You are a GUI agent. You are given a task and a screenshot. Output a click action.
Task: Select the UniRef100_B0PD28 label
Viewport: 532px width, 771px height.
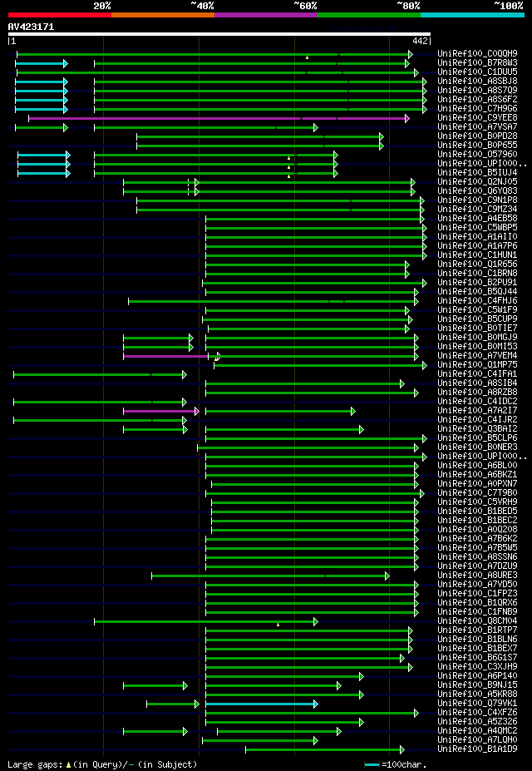(x=477, y=136)
